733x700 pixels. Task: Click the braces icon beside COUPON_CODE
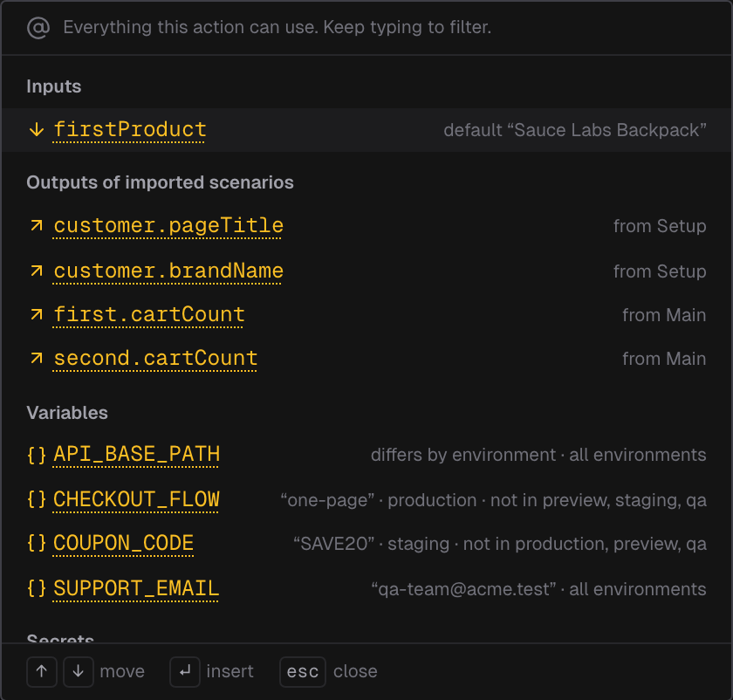pos(37,544)
